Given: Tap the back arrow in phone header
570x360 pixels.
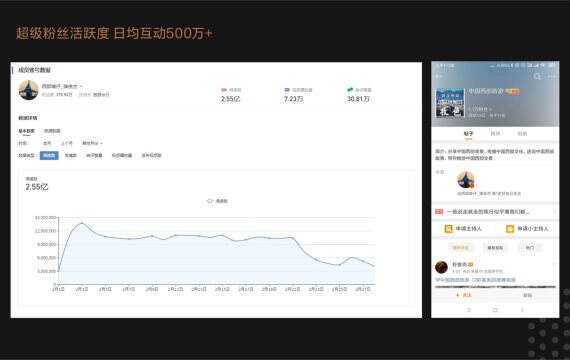Looking at the screenshot, I should coord(439,76).
